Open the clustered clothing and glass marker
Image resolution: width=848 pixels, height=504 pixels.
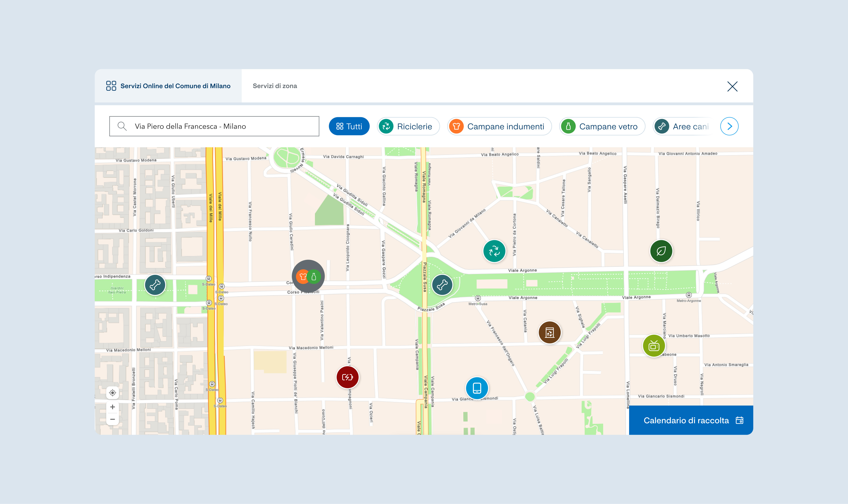tap(308, 276)
